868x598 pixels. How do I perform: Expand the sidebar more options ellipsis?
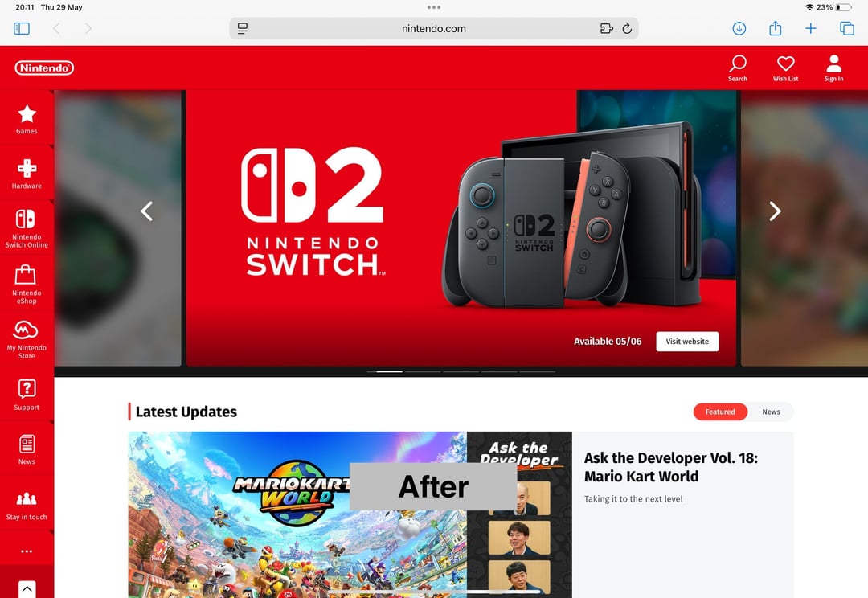coord(27,551)
